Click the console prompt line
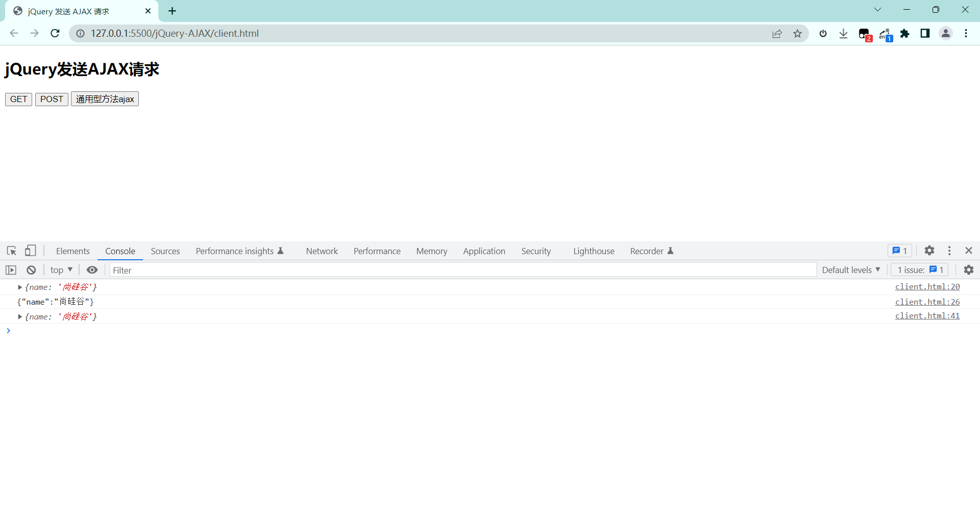 [490, 331]
